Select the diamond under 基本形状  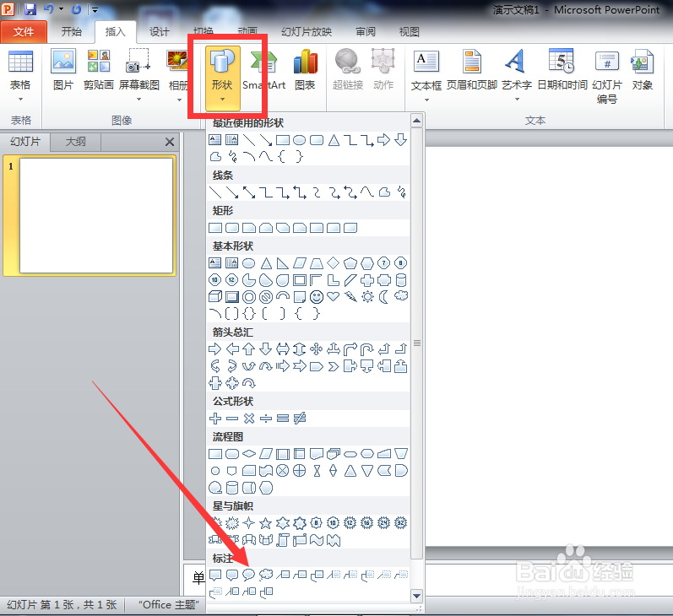[x=333, y=262]
